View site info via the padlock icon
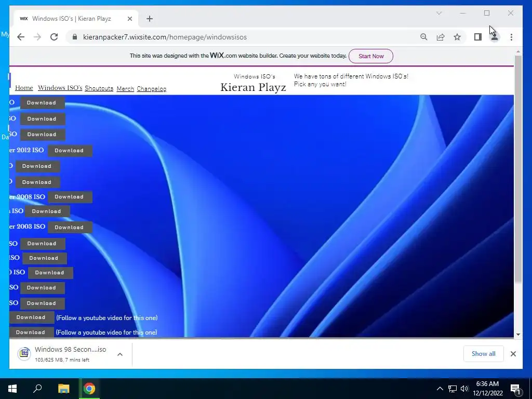The width and height of the screenshot is (532, 399). [75, 37]
